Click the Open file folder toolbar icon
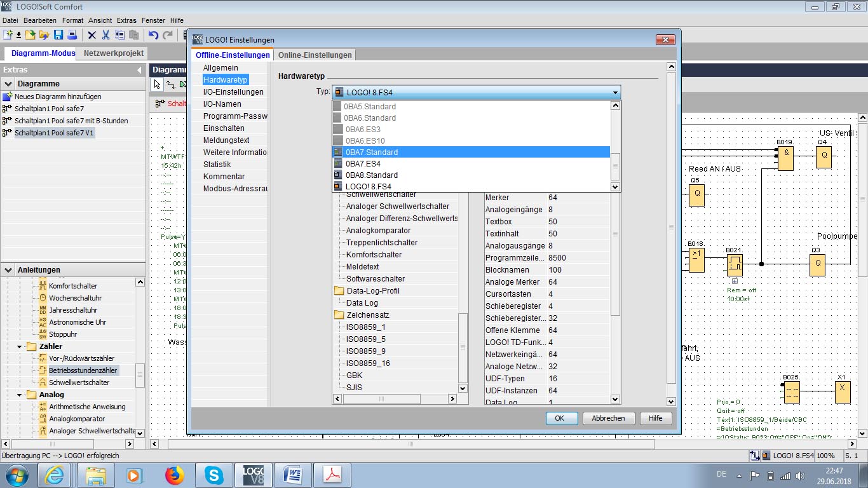This screenshot has width=868, height=488. pyautogui.click(x=31, y=34)
